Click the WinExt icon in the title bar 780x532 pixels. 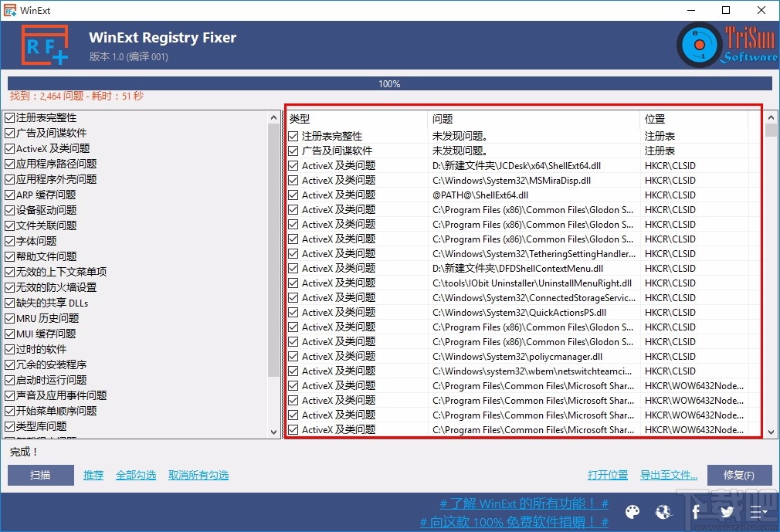point(11,10)
